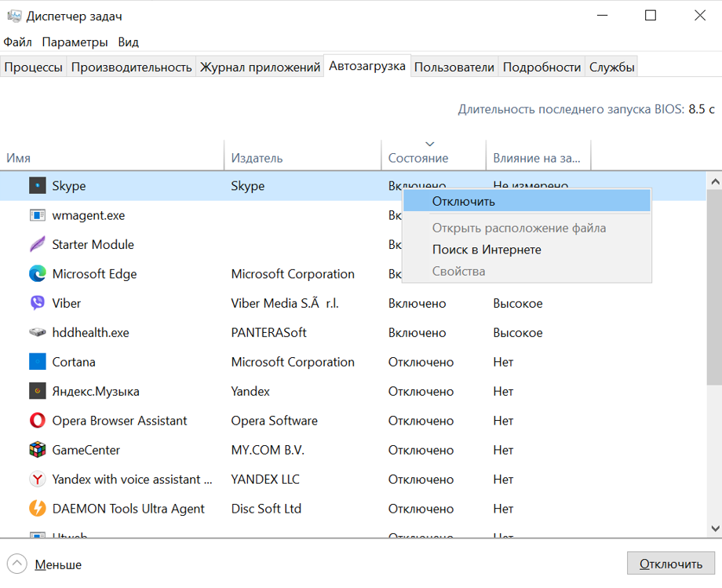
Task: Select the wmagent.exe row
Action: click(x=352, y=215)
